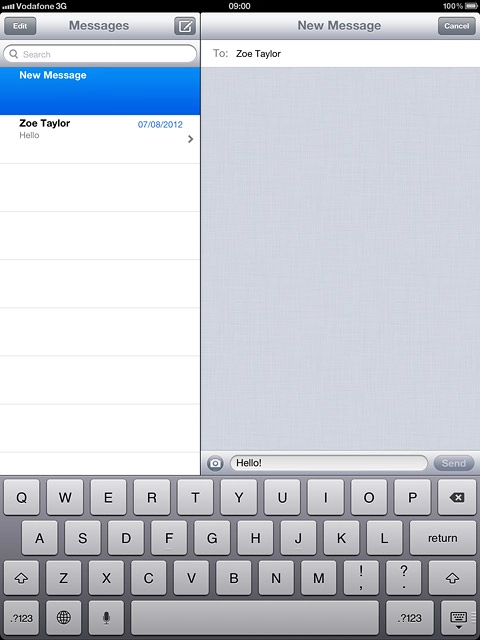Viewport: 480px width, 640px height.
Task: Tap the globe language switch key
Action: (x=64, y=618)
